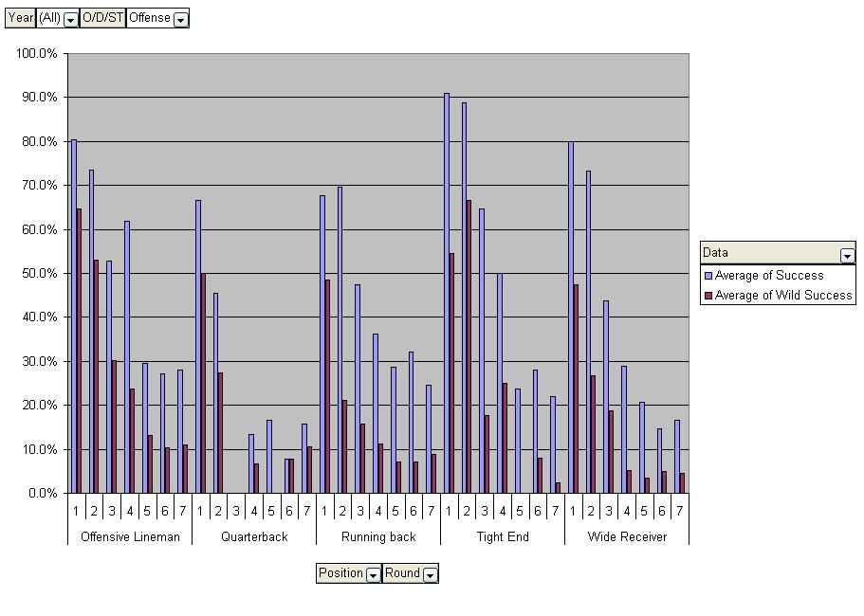This screenshot has height=616, width=864.
Task: Click the 20.0% y-axis label
Action: click(x=40, y=406)
